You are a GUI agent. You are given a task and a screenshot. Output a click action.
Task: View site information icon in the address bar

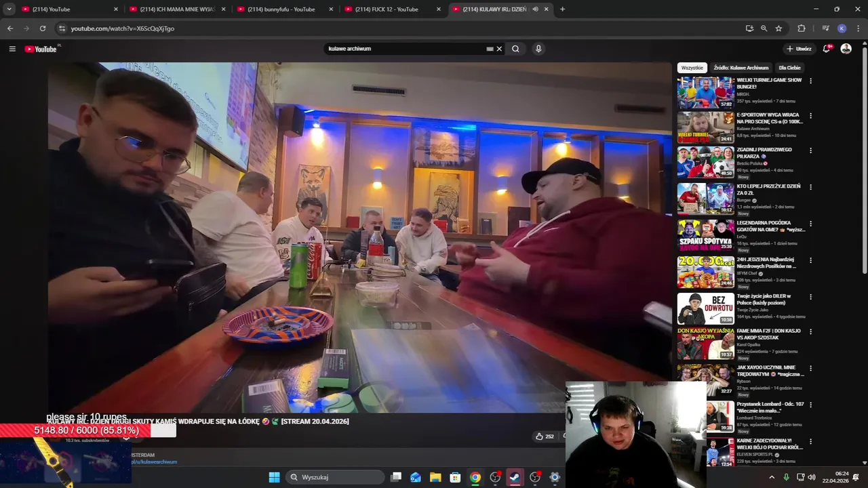tap(62, 28)
